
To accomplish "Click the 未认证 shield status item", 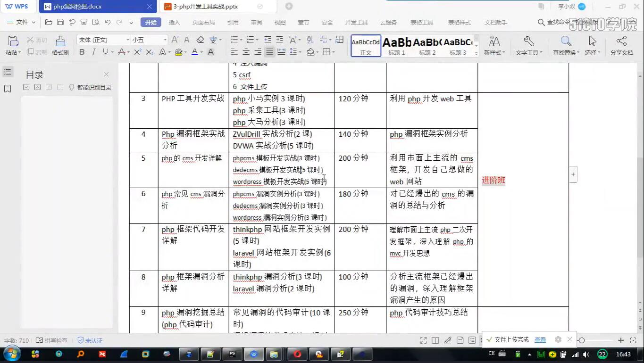I will [x=90, y=340].
